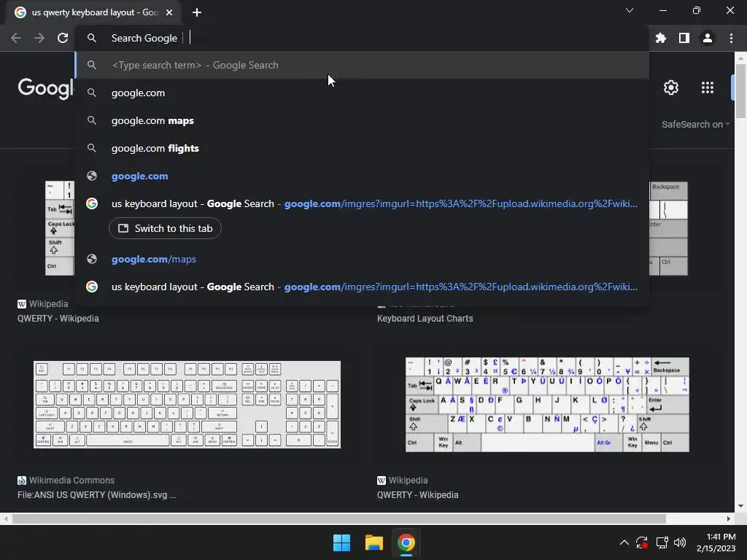Open tab search chevron in title bar

[x=630, y=10]
